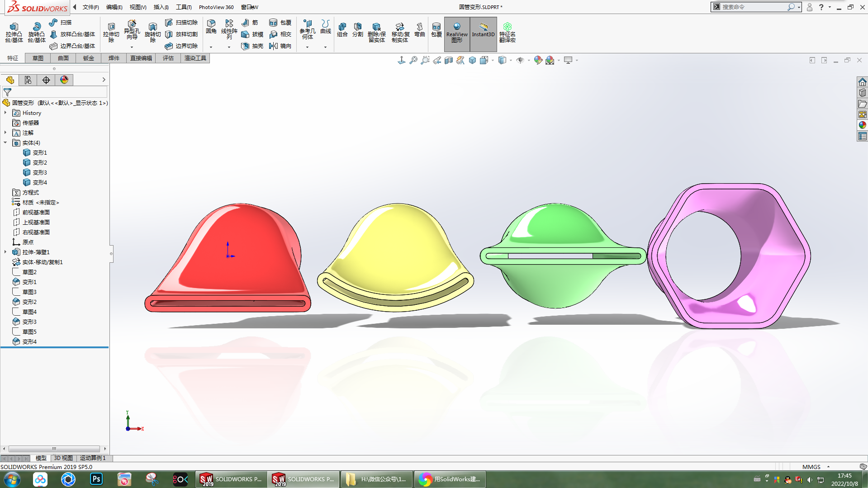Image resolution: width=868 pixels, height=488 pixels.
Task: Select Delete/Keep Body (删除/保留实体)
Action: pyautogui.click(x=377, y=33)
